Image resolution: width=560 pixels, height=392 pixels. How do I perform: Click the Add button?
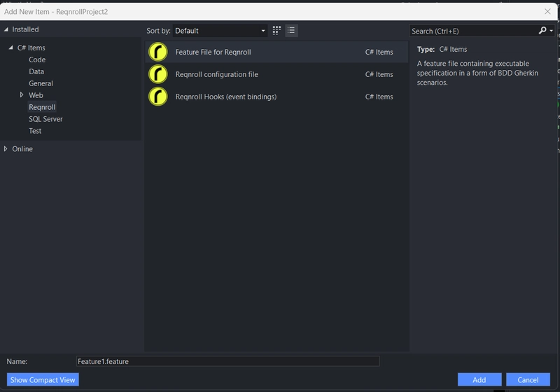pos(479,380)
